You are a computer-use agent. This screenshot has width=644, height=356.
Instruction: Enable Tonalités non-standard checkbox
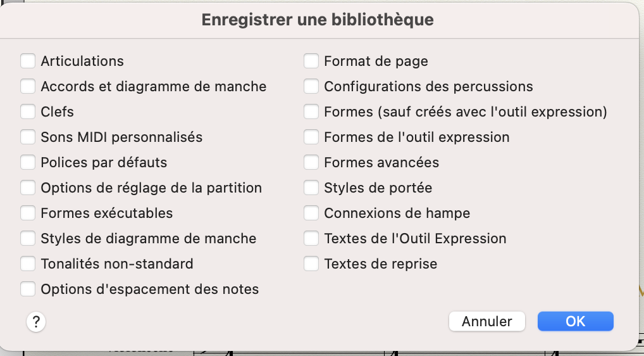click(28, 264)
